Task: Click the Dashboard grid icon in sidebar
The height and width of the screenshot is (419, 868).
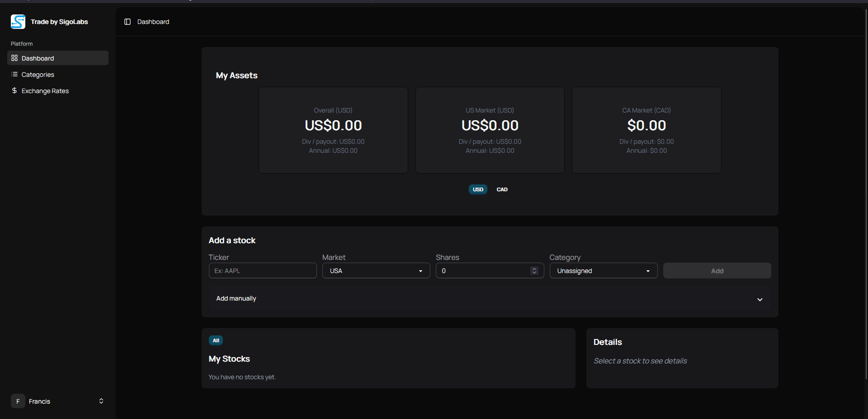Action: (14, 58)
